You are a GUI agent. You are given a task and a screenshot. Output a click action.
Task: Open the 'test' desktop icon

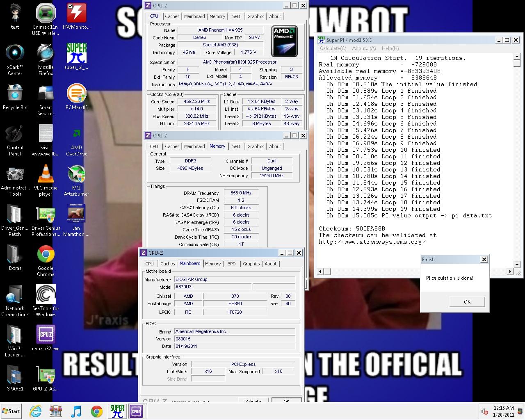pos(15,17)
